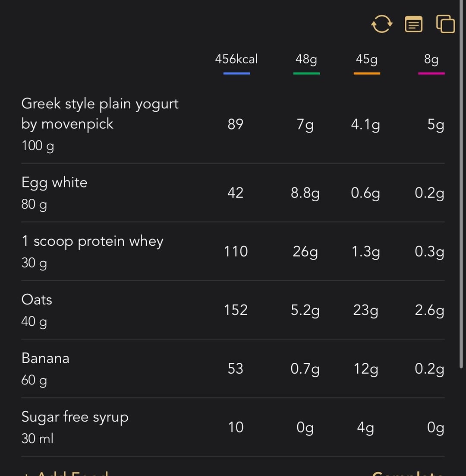Tap the magenta fat indicator bar

431,73
